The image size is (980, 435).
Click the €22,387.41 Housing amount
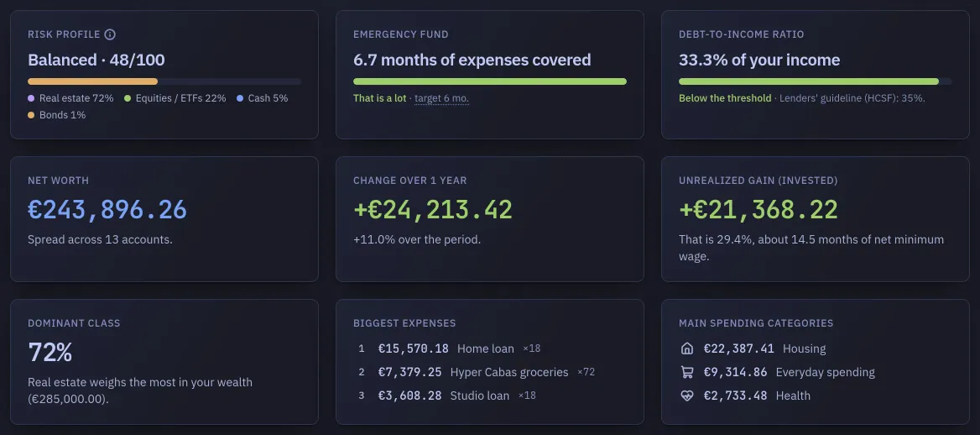click(x=738, y=349)
